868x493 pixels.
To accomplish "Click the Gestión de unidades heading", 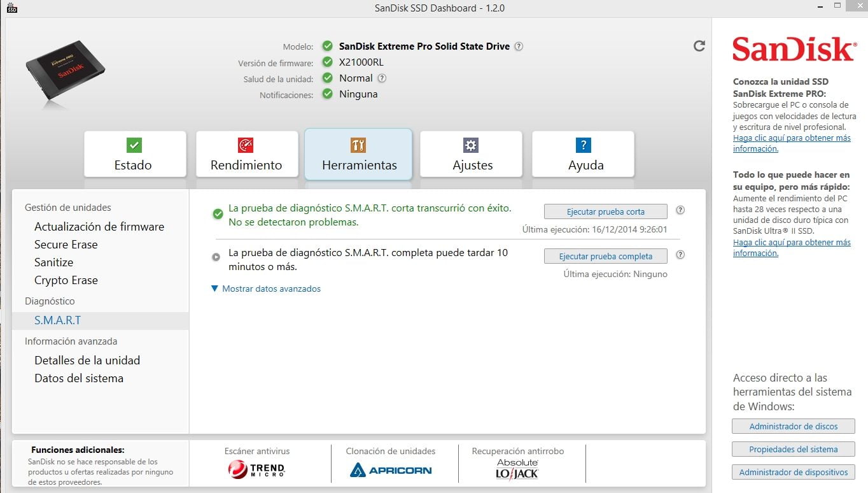I will (68, 208).
